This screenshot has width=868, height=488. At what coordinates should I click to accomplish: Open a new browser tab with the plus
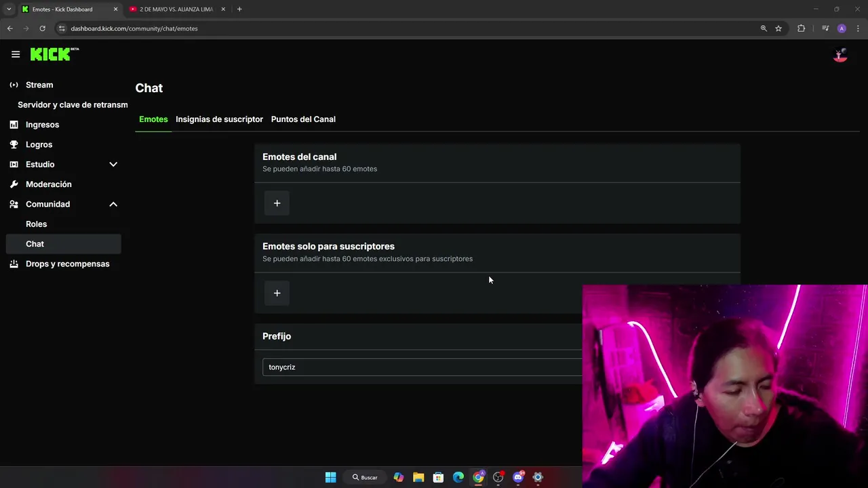point(239,9)
